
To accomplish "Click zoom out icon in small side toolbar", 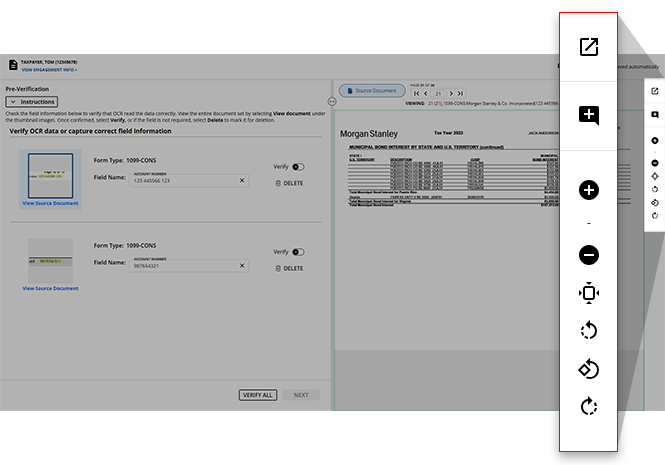I will point(655,163).
